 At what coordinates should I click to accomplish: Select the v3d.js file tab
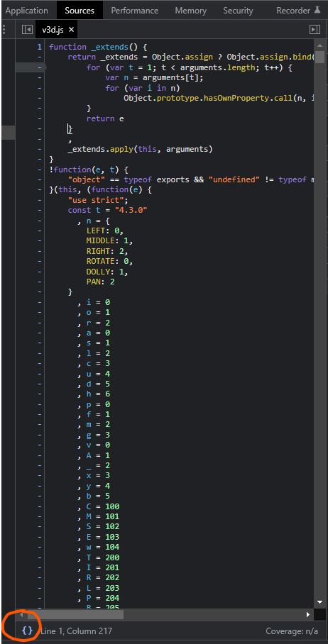tap(52, 30)
